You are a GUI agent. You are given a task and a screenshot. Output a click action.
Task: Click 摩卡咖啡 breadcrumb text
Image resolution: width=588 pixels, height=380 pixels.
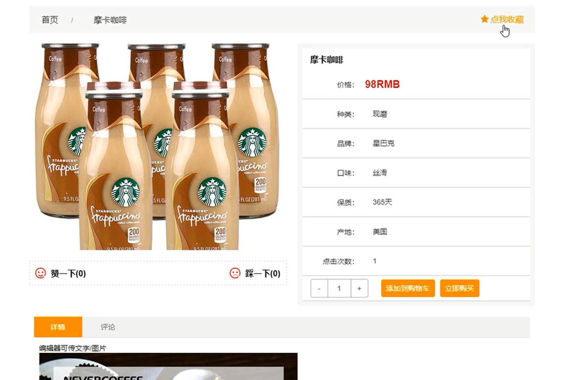110,20
